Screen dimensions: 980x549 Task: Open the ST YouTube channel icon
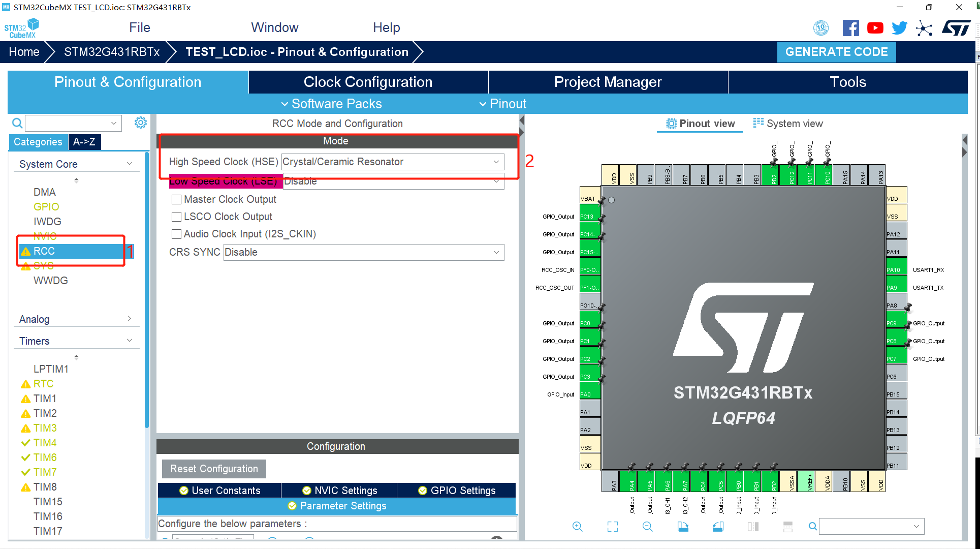tap(875, 28)
